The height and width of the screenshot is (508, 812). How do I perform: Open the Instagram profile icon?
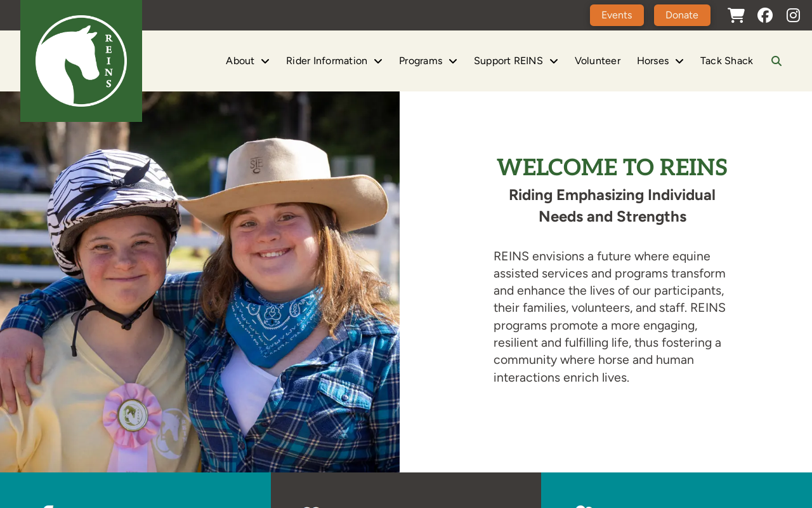(x=793, y=15)
